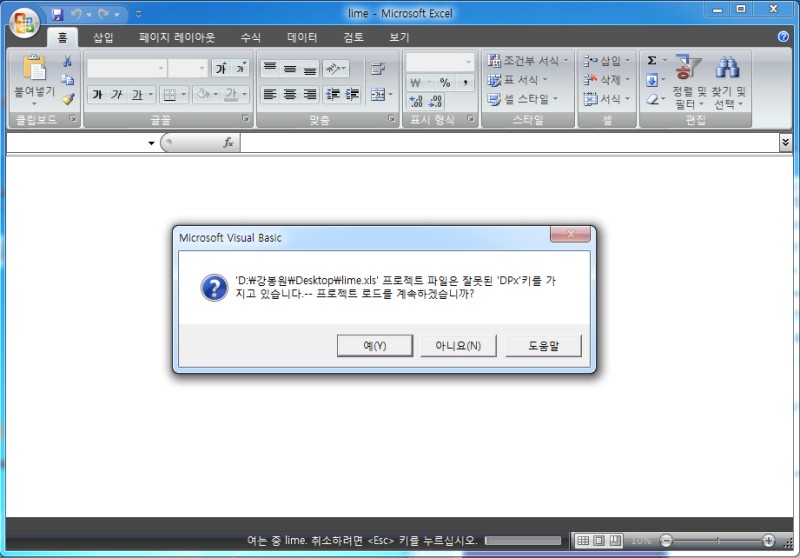This screenshot has width=800, height=558.
Task: Select middle vertical align icon
Action: 290,68
